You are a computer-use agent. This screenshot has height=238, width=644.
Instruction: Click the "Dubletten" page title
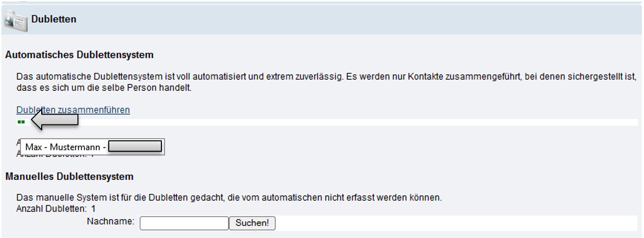click(54, 19)
